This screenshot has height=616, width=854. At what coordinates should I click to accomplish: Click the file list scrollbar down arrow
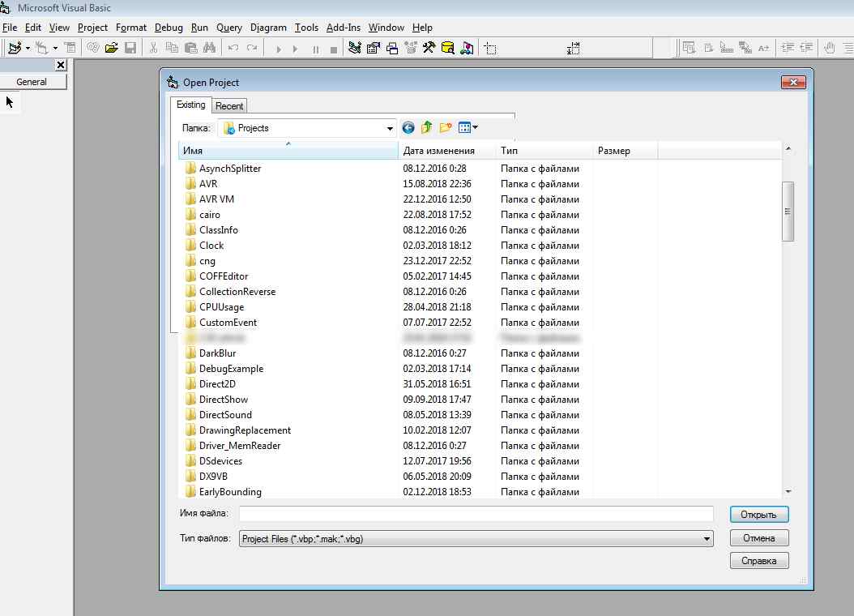pyautogui.click(x=788, y=491)
